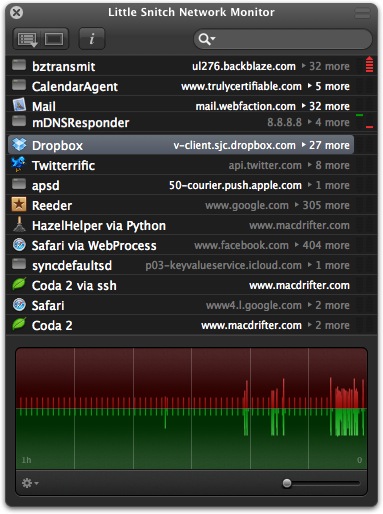This screenshot has width=383, height=514.
Task: Click the Twitterrific blue bird icon
Action: (x=18, y=164)
